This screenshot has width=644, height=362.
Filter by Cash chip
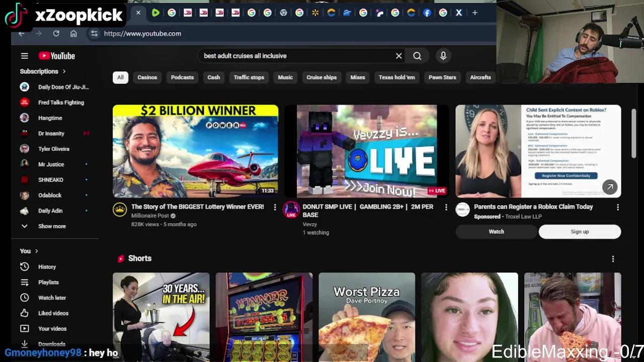pyautogui.click(x=214, y=77)
